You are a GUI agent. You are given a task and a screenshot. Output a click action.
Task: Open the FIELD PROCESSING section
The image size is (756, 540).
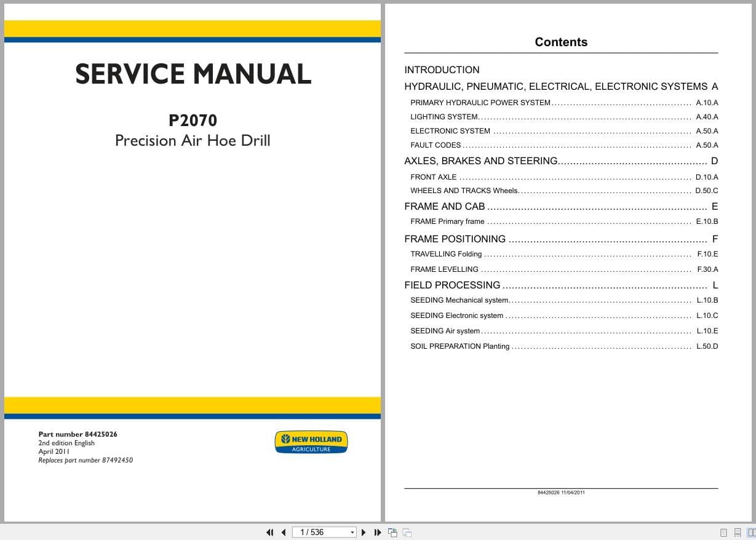point(561,285)
